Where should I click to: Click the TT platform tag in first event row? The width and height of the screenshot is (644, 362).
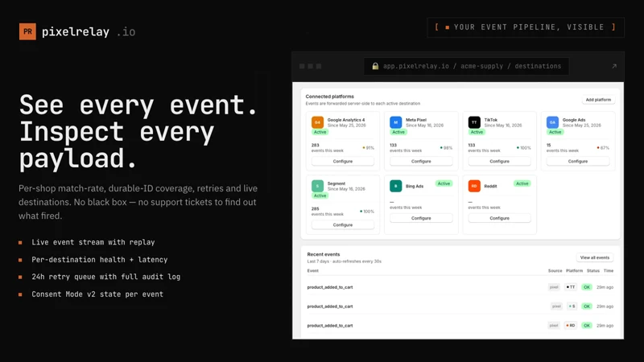point(571,287)
